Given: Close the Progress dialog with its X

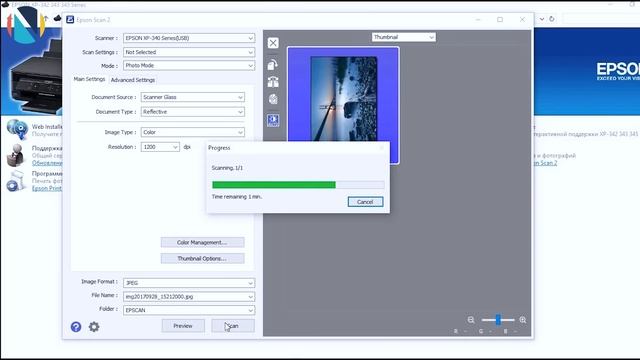Looking at the screenshot, I should point(382,148).
